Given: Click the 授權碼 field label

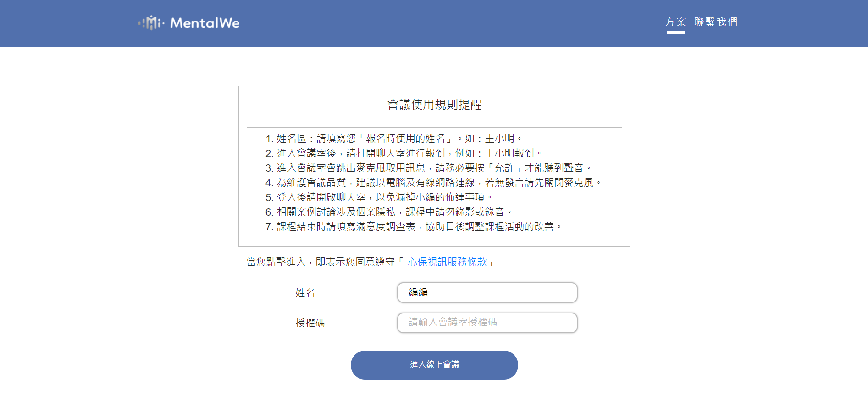Looking at the screenshot, I should 310,323.
